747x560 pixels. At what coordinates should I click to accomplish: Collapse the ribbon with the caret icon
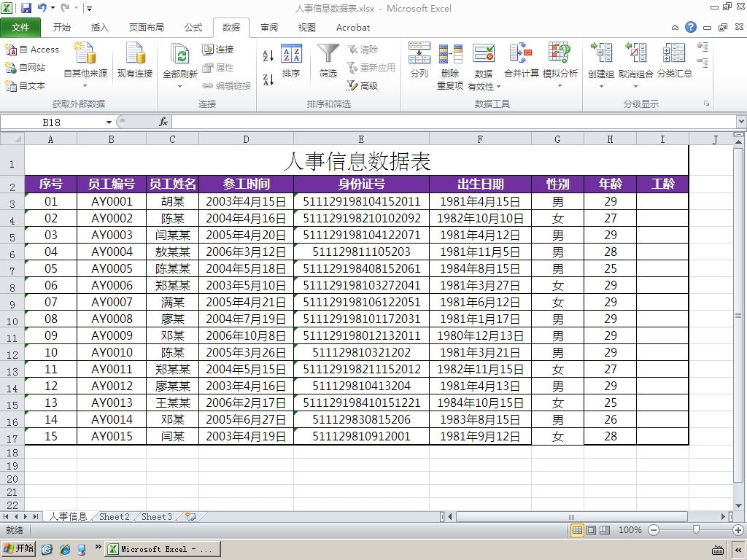(675, 28)
